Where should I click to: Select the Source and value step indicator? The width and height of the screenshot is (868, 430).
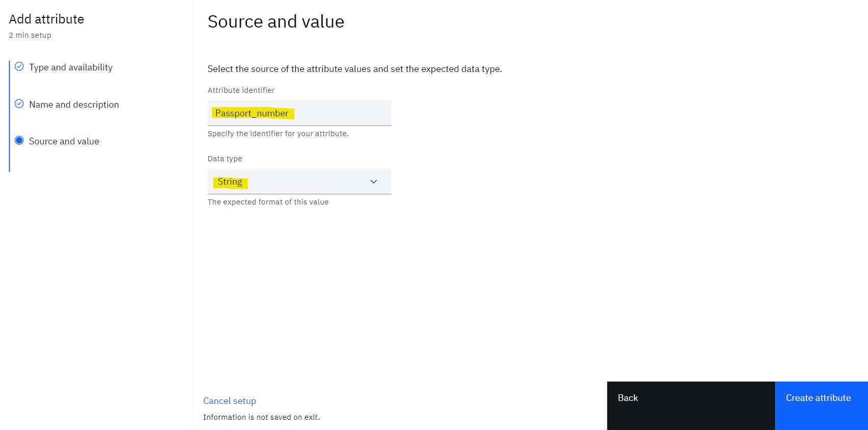(19, 141)
